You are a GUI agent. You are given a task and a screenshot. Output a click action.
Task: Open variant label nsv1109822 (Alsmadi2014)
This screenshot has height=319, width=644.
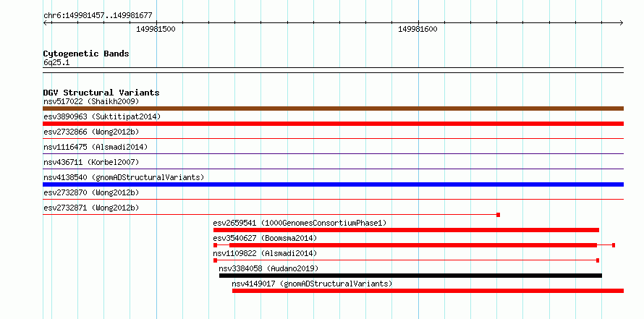pyautogui.click(x=265, y=253)
